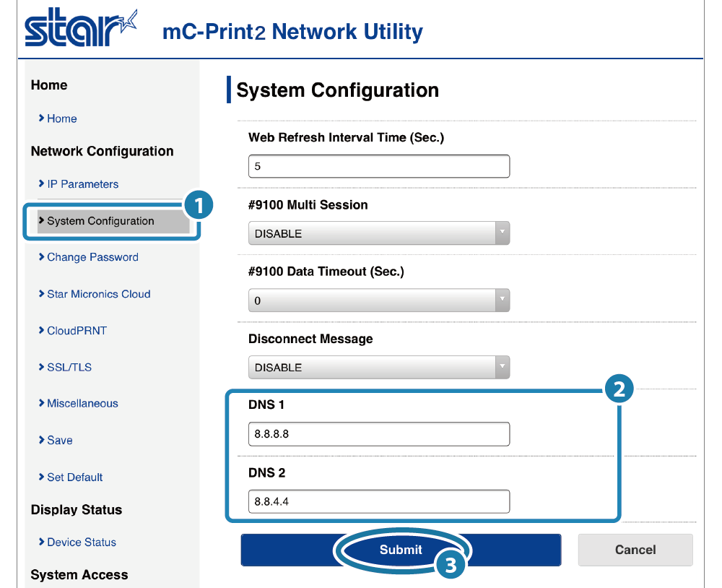Click Set Default in sidebar
The height and width of the screenshot is (588, 722).
click(74, 477)
